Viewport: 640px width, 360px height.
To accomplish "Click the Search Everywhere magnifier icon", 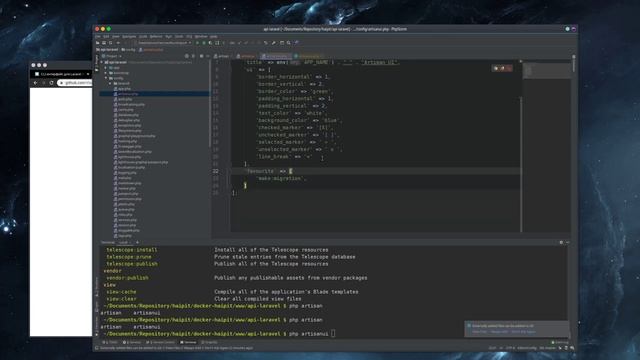I will (289, 43).
